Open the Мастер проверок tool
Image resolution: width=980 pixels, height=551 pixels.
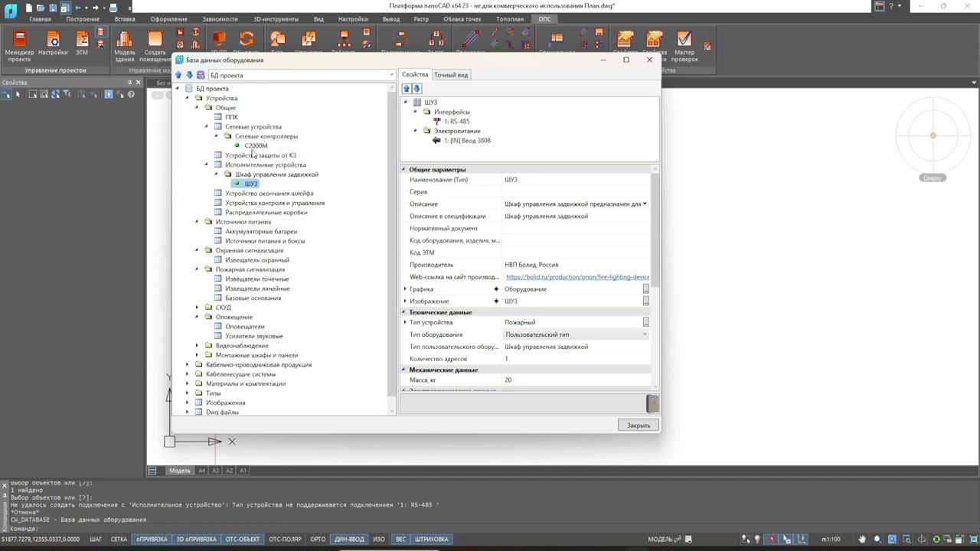[684, 46]
